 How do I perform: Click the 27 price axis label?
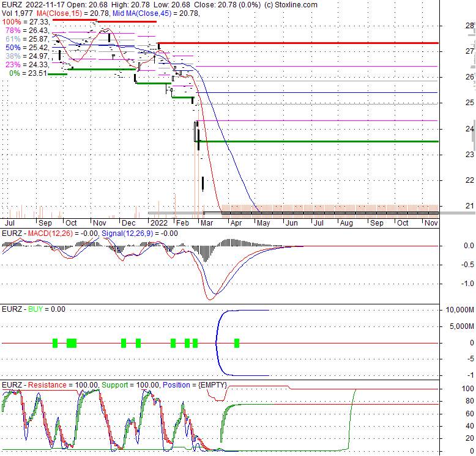(x=470, y=51)
